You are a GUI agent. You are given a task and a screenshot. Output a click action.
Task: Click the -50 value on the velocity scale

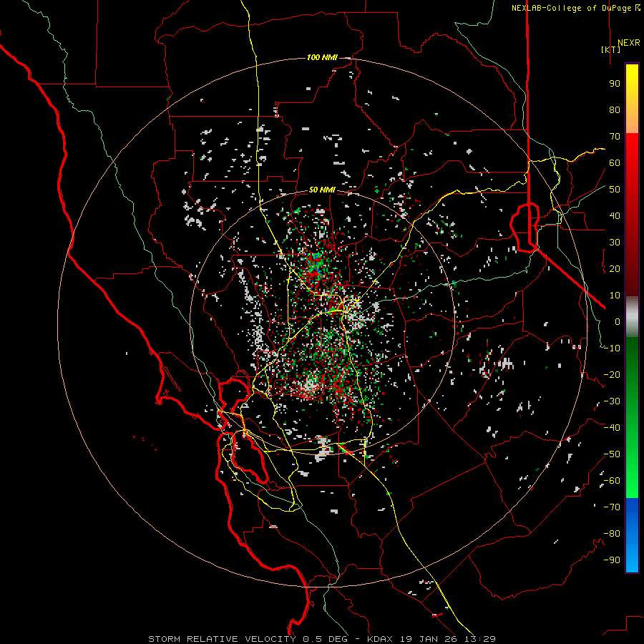tap(612, 454)
